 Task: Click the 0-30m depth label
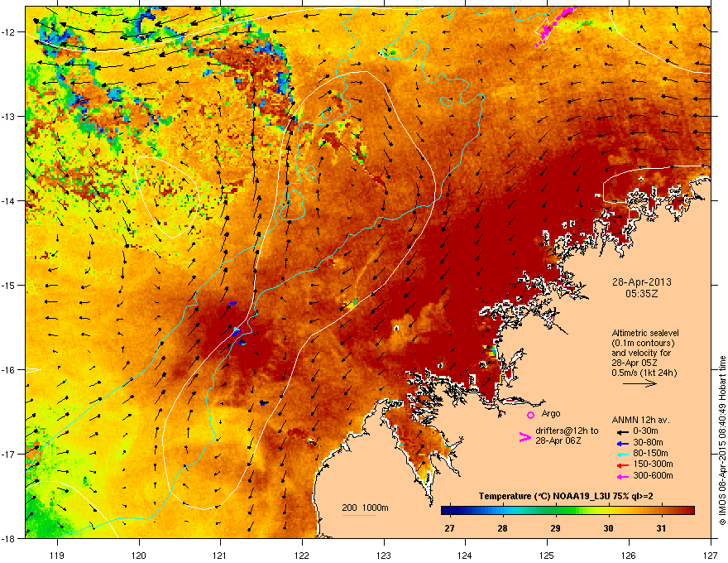coord(645,431)
